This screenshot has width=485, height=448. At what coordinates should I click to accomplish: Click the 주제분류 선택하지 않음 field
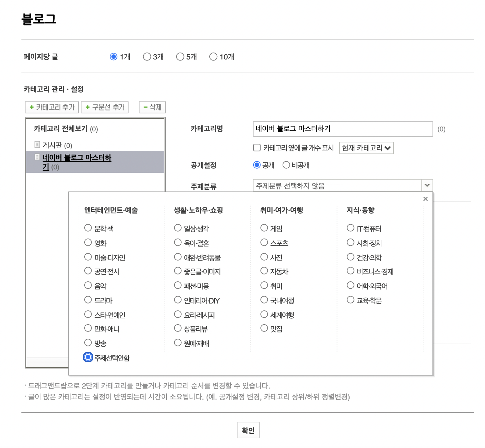pos(337,185)
